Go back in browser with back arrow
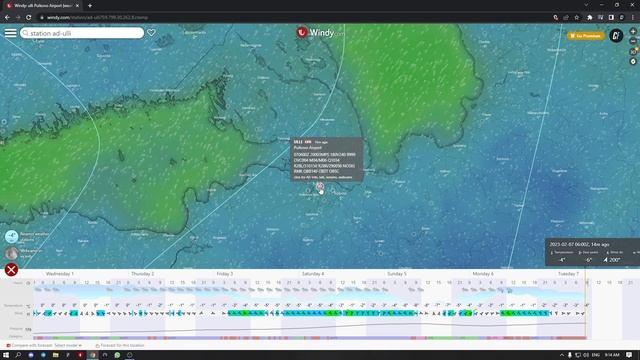This screenshot has width=640, height=360. (x=7, y=18)
